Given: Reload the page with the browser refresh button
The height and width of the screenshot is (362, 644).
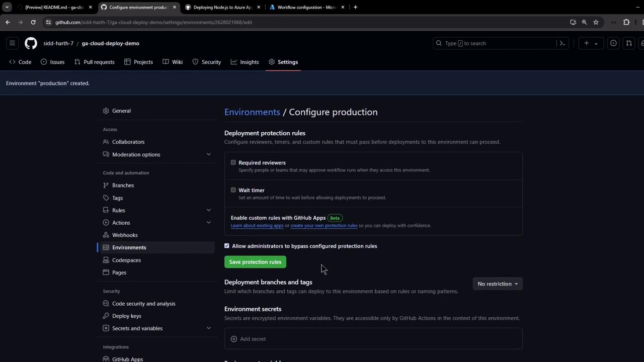Looking at the screenshot, I should coord(33,22).
